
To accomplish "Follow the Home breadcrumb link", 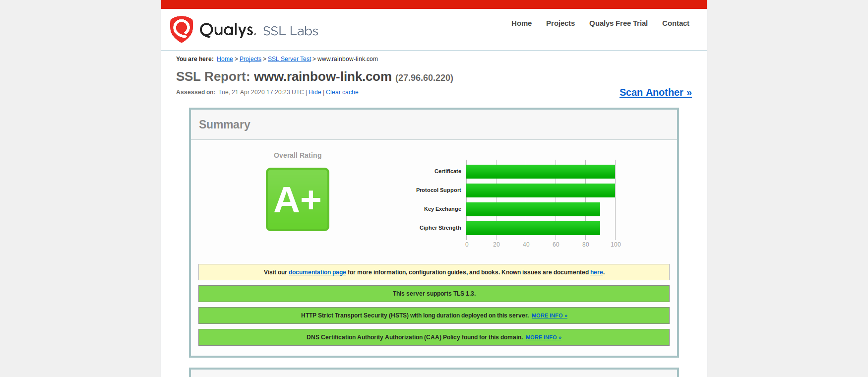I will click(x=225, y=59).
